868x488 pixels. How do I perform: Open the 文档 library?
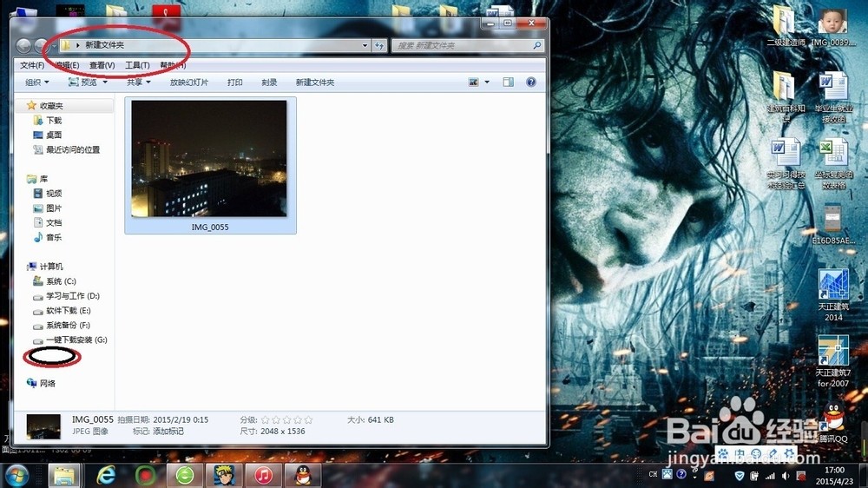coord(53,222)
